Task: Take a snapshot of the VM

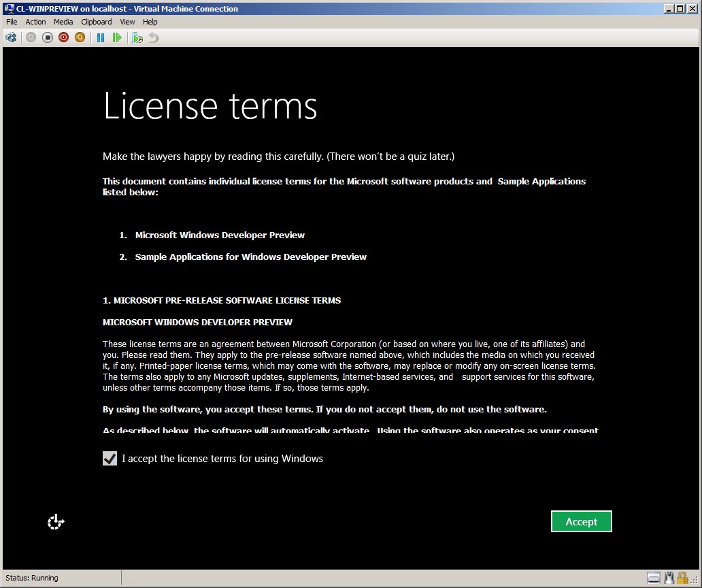Action: [x=137, y=37]
